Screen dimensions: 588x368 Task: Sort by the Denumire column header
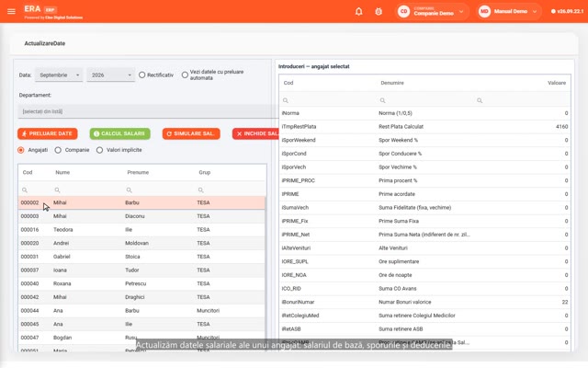392,83
